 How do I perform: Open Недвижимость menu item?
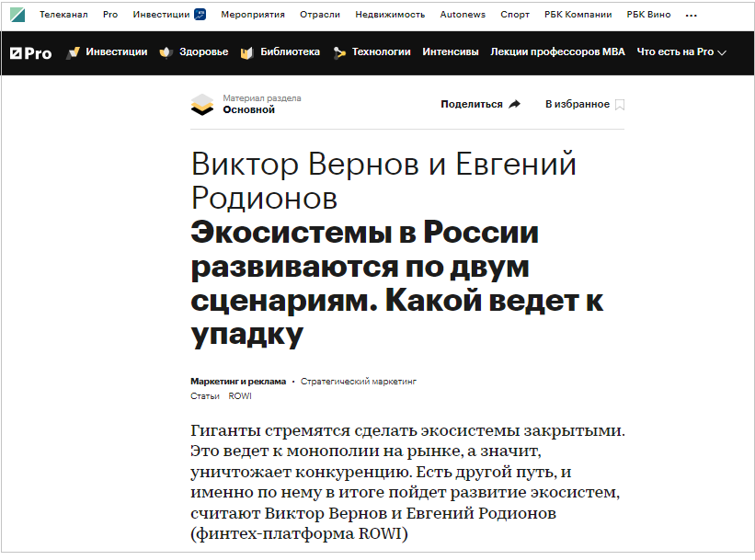point(390,15)
